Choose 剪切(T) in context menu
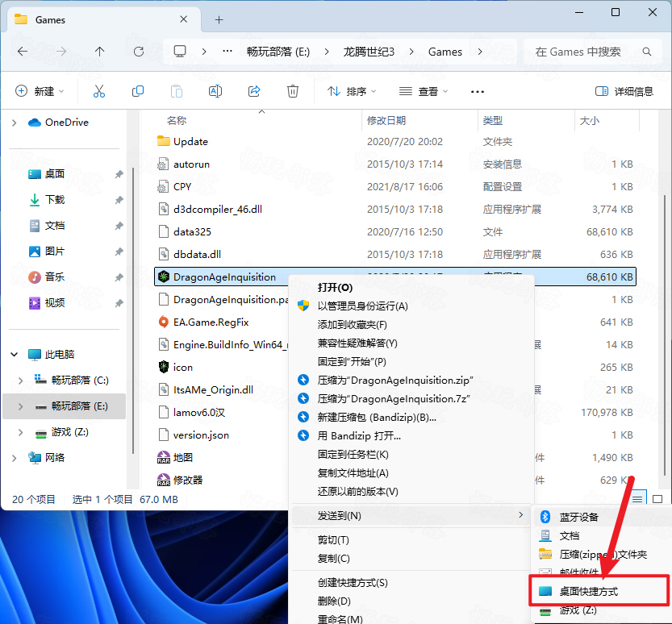The height and width of the screenshot is (624, 672). (x=333, y=540)
